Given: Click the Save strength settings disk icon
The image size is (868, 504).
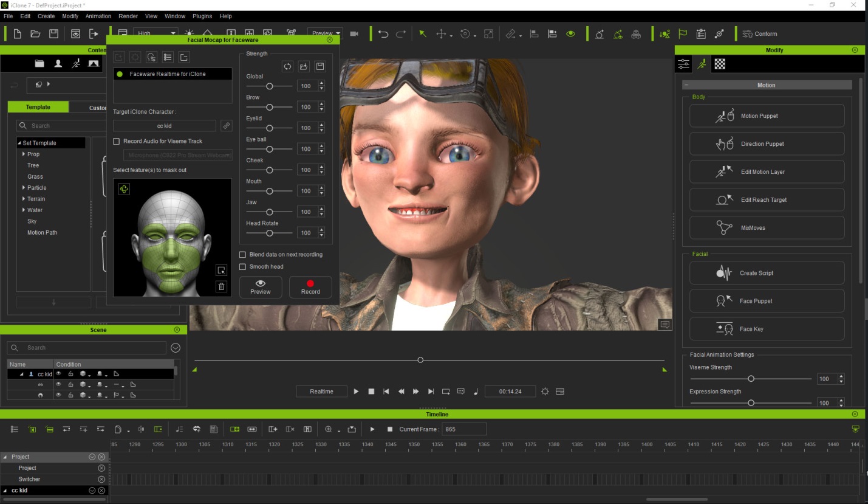Looking at the screenshot, I should point(320,66).
